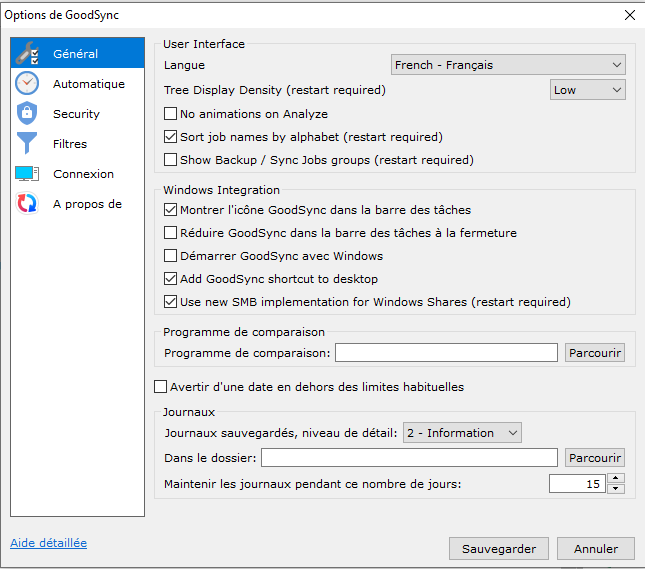Toggle Use new SMB implementation checkbox

tap(170, 302)
